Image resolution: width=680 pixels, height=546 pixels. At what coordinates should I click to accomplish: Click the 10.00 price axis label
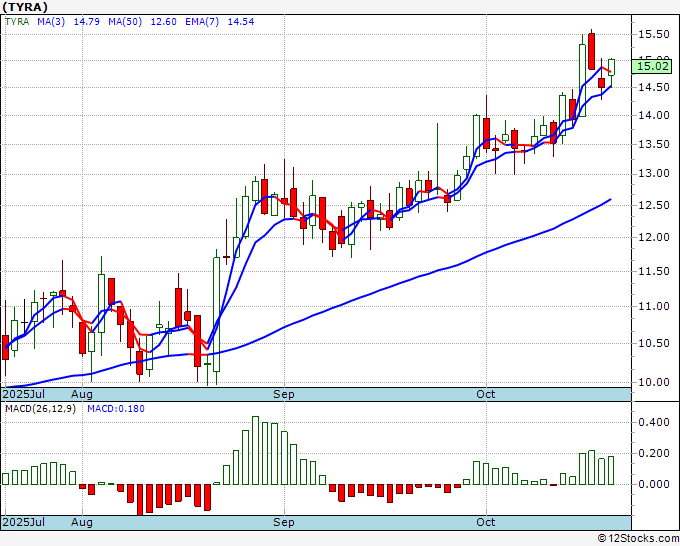point(654,382)
